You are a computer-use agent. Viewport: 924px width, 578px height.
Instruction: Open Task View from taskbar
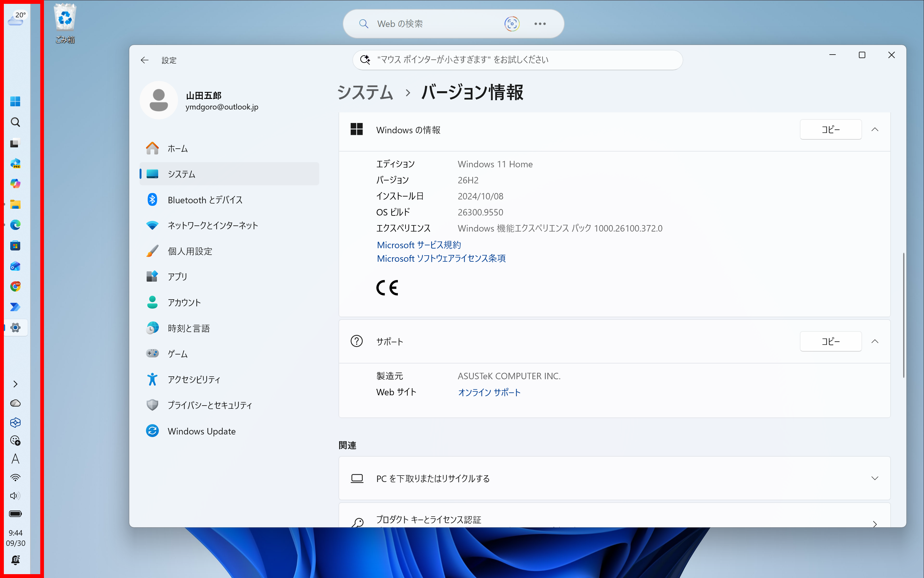[15, 143]
